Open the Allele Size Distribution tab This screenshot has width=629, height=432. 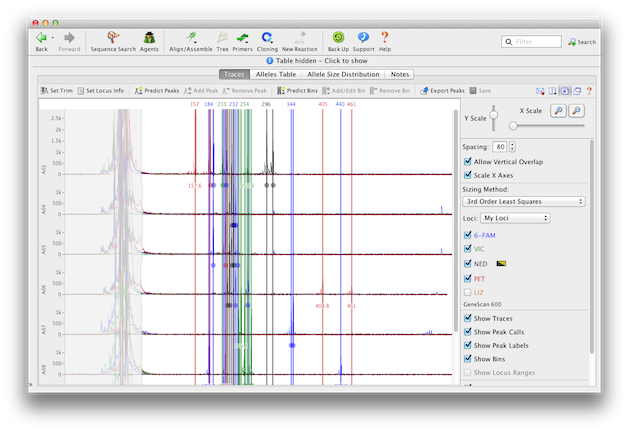pos(342,74)
